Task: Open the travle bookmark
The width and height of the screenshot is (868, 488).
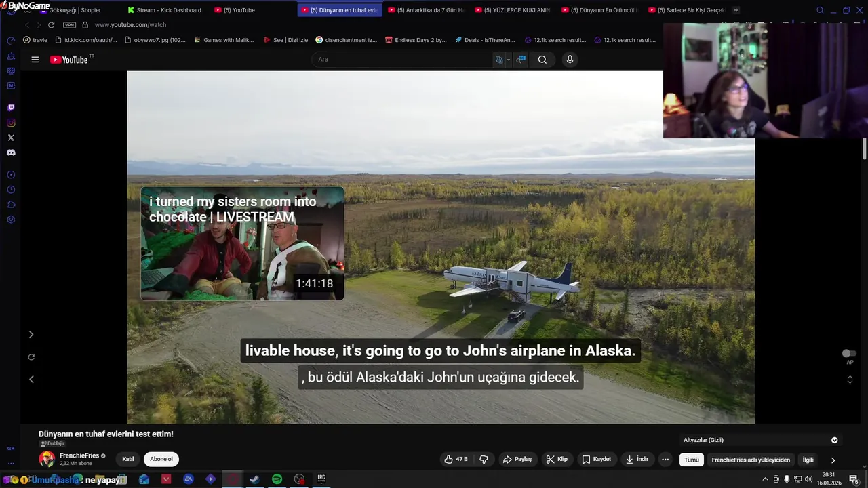Action: pyautogui.click(x=35, y=40)
